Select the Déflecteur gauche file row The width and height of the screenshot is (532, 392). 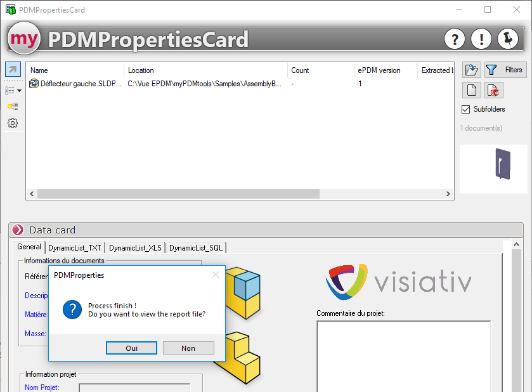click(x=76, y=84)
